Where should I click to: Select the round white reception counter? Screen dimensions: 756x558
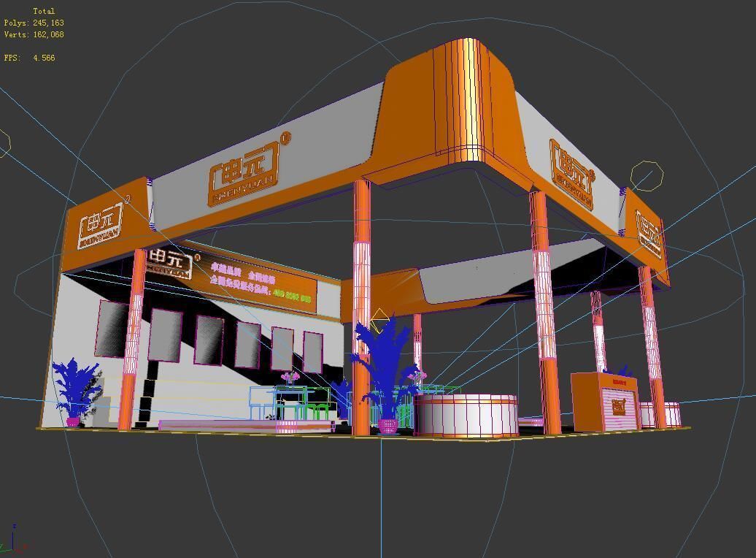point(466,415)
